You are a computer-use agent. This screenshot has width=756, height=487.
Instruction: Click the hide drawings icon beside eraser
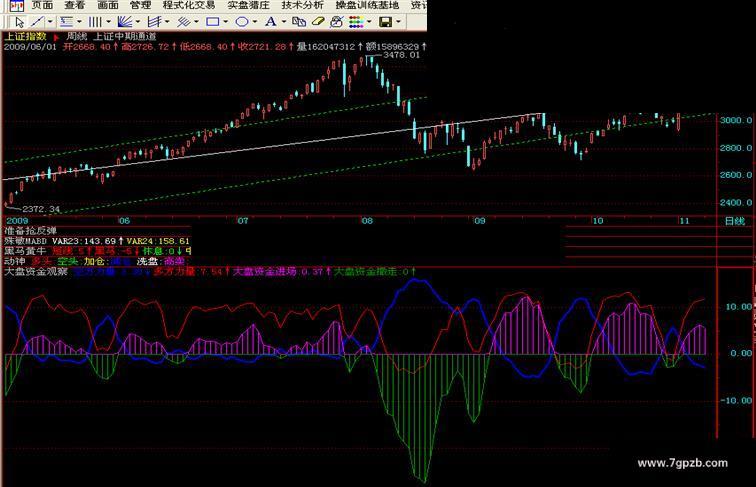coord(337,22)
